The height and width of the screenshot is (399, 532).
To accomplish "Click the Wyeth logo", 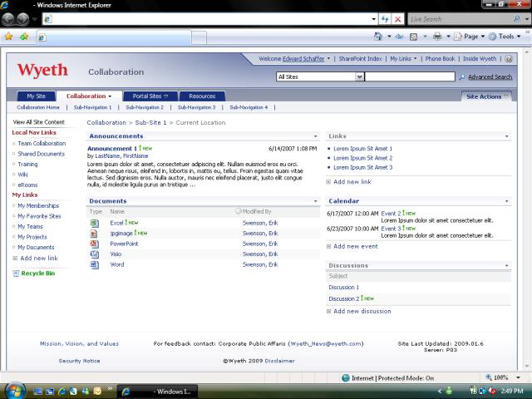I will click(42, 71).
